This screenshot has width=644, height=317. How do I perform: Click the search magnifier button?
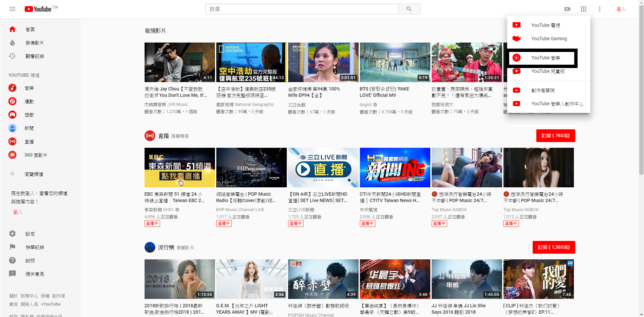(x=409, y=9)
